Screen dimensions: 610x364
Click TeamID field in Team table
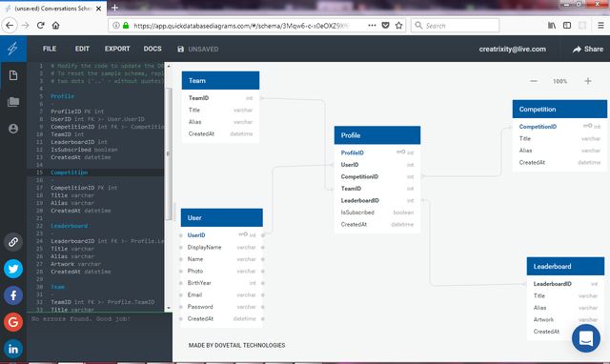tap(220, 98)
